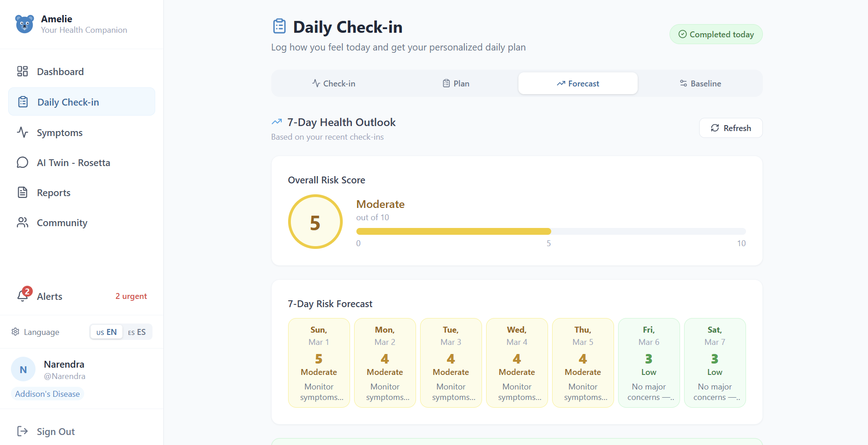868x445 pixels.
Task: Click the Addison's Disease tag
Action: 47,394
